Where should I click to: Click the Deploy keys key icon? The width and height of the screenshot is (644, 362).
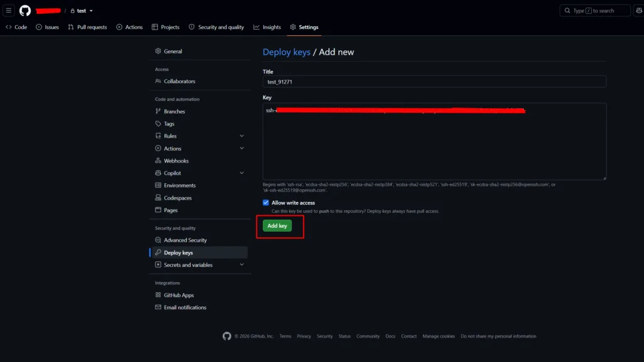click(158, 252)
